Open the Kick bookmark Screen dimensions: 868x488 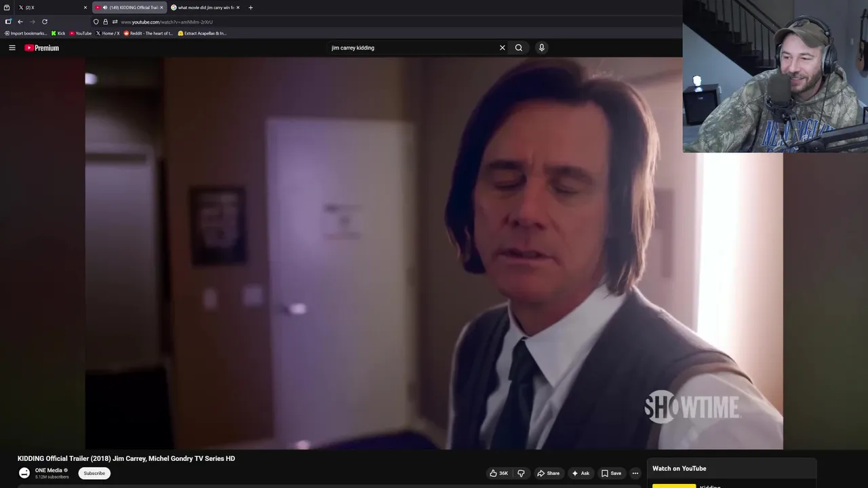click(x=58, y=33)
